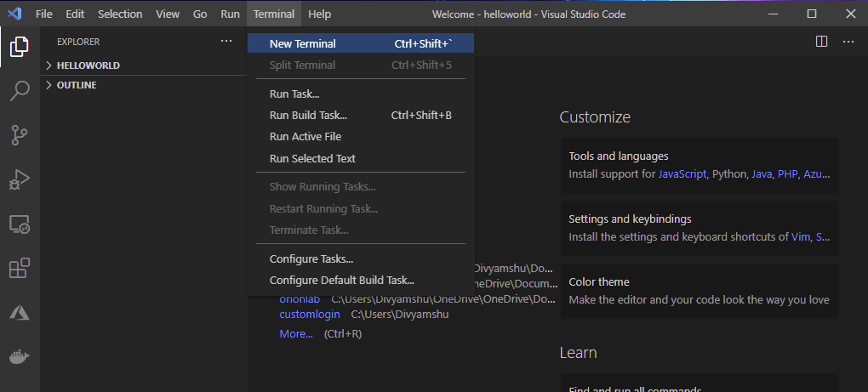Open the JavaScript support link

tap(682, 173)
